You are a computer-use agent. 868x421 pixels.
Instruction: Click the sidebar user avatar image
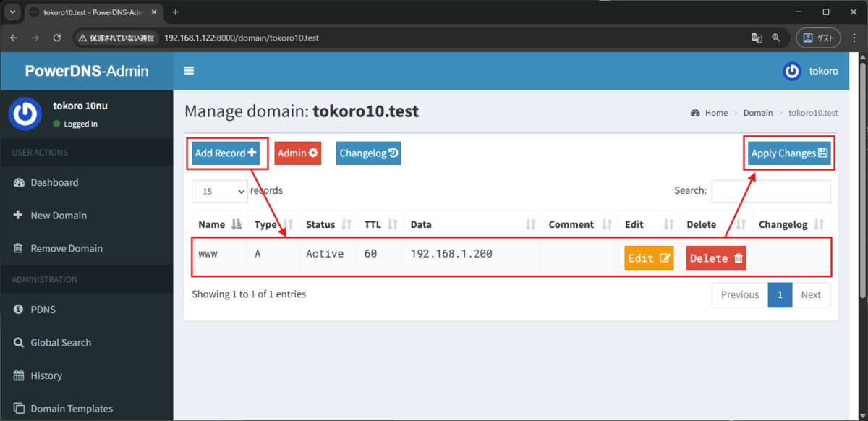[25, 114]
